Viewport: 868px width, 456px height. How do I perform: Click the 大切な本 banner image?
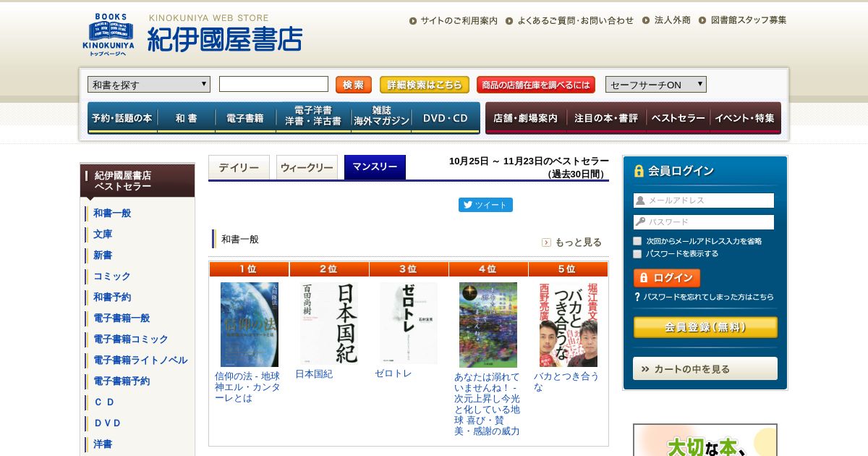tap(705, 440)
